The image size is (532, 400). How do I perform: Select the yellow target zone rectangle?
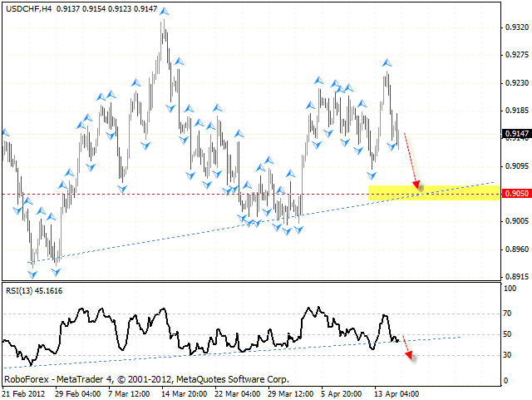[432, 194]
